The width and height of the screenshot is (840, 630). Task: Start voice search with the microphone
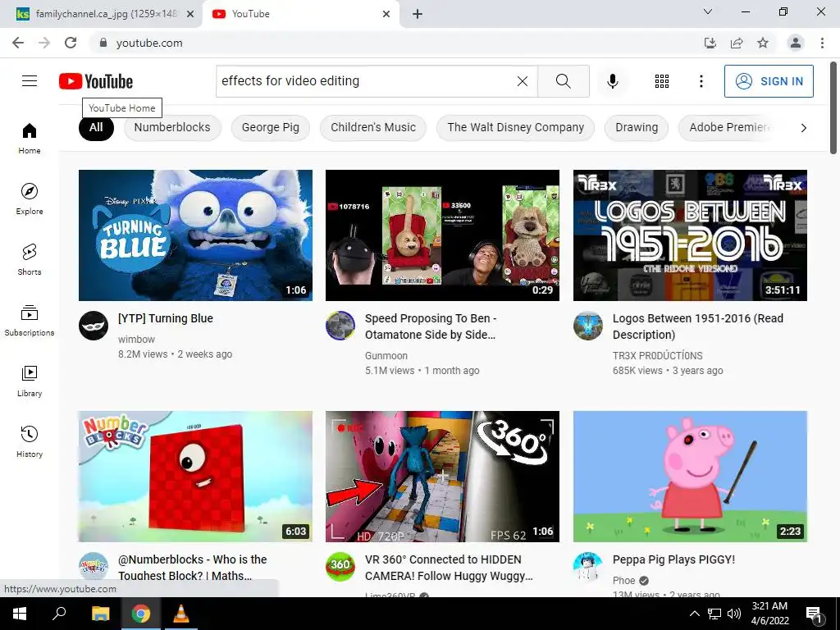[x=613, y=81]
